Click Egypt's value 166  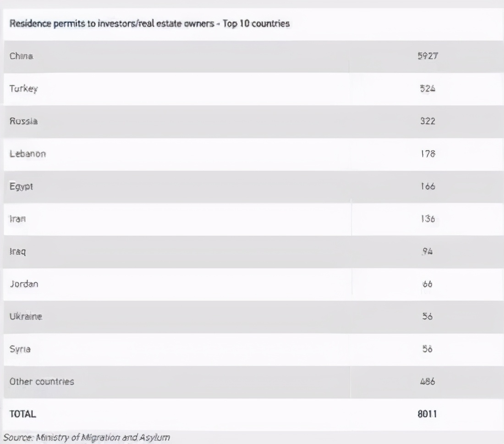point(428,187)
